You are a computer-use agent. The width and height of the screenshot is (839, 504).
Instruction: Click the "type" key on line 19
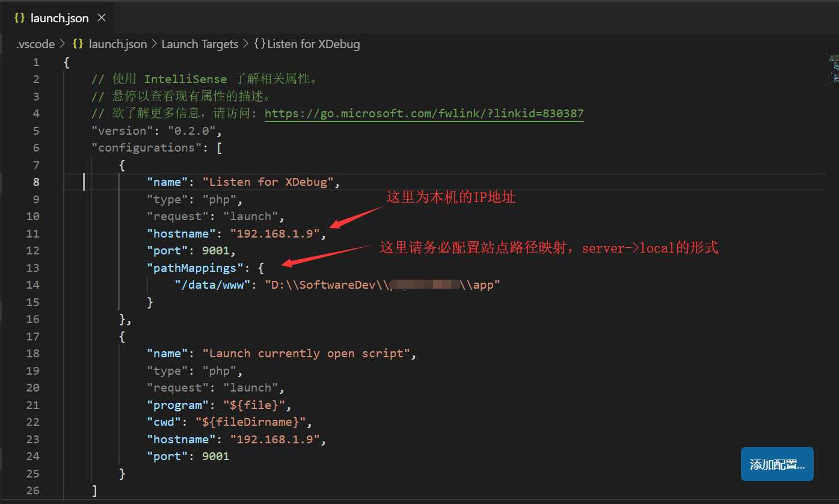pyautogui.click(x=168, y=370)
